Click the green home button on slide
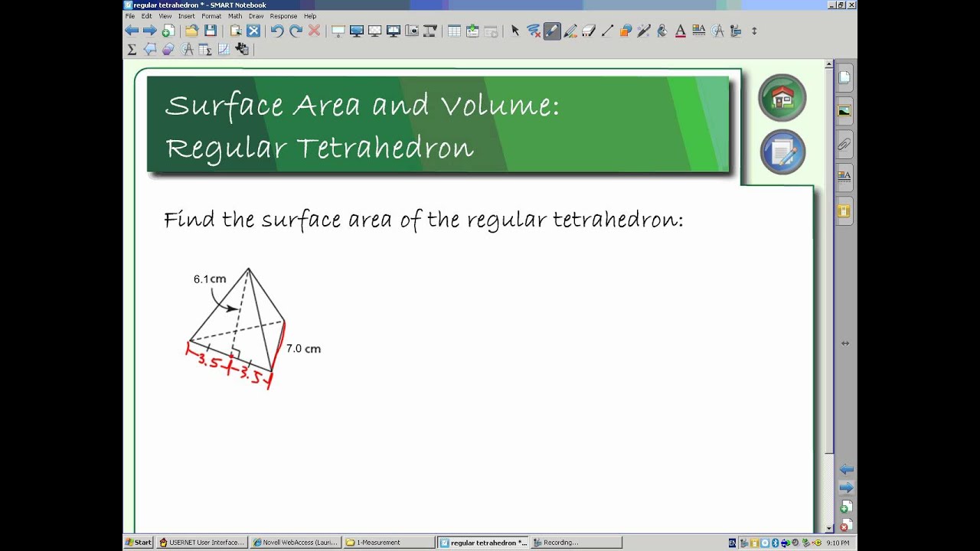980x551 pixels. click(x=782, y=97)
